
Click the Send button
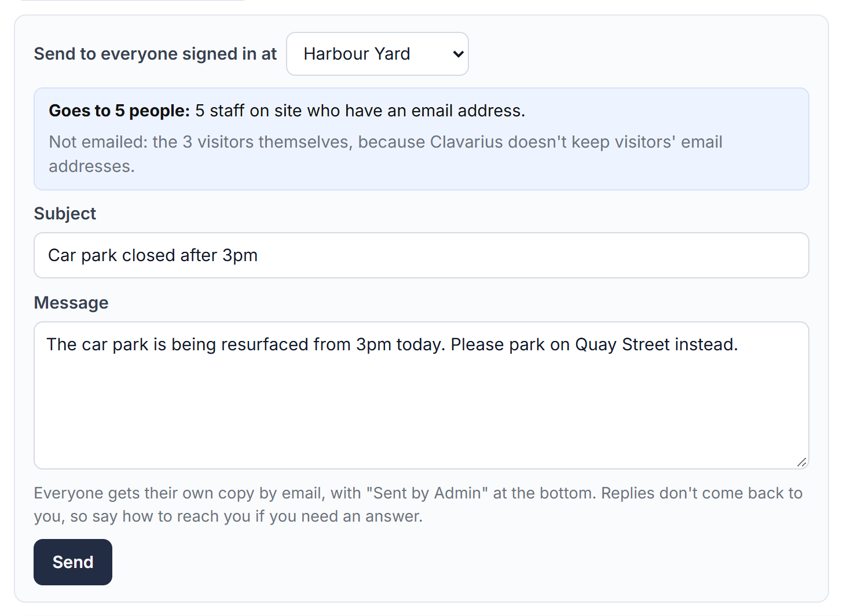pos(73,562)
